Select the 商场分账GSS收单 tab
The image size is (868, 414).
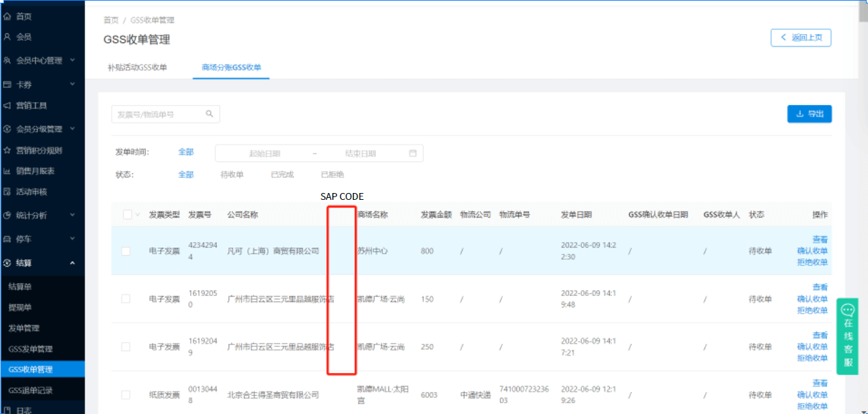[231, 68]
